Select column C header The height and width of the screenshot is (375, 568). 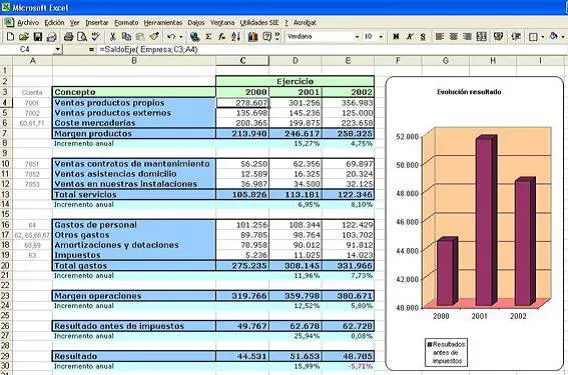click(242, 61)
